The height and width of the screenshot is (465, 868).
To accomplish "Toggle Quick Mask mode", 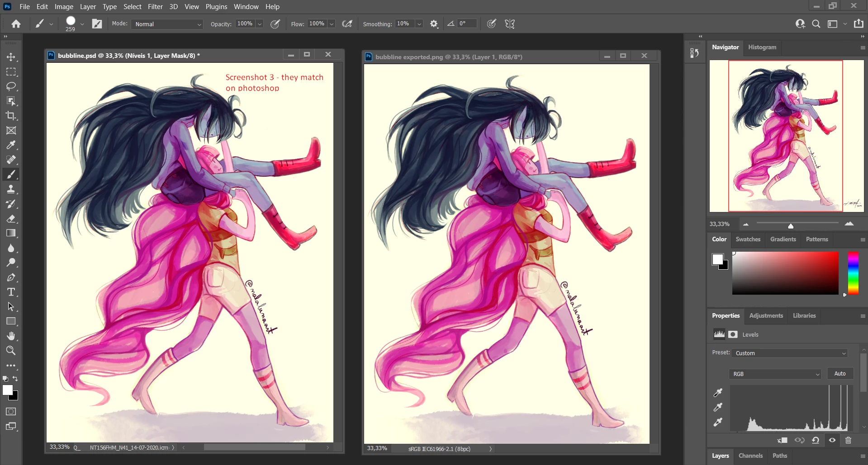I will 11,412.
